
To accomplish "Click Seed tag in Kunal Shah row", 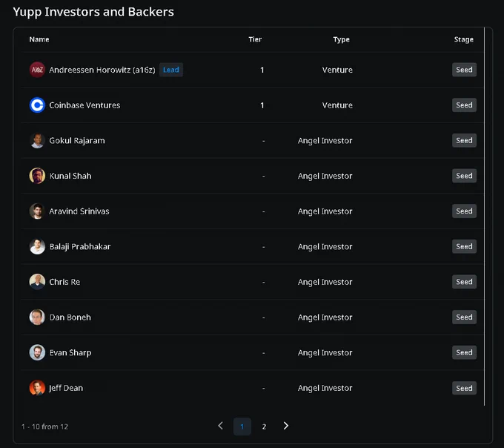I will point(464,176).
